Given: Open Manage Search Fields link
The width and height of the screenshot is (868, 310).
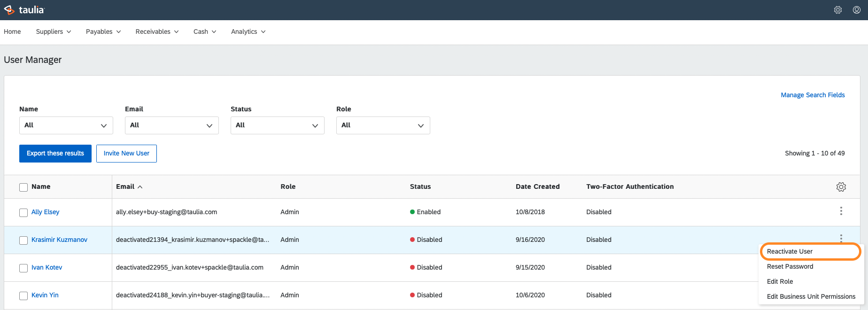Looking at the screenshot, I should (x=813, y=95).
